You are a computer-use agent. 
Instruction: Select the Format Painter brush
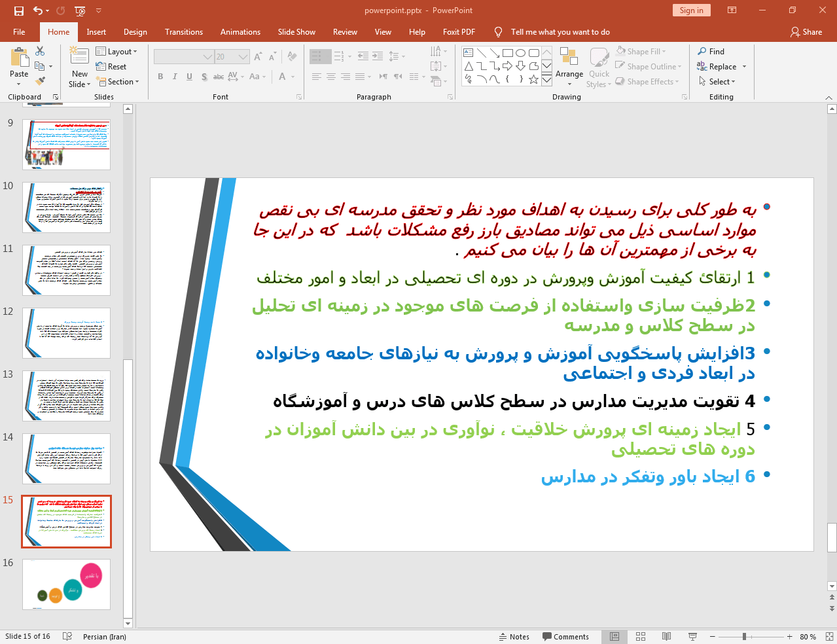(40, 81)
